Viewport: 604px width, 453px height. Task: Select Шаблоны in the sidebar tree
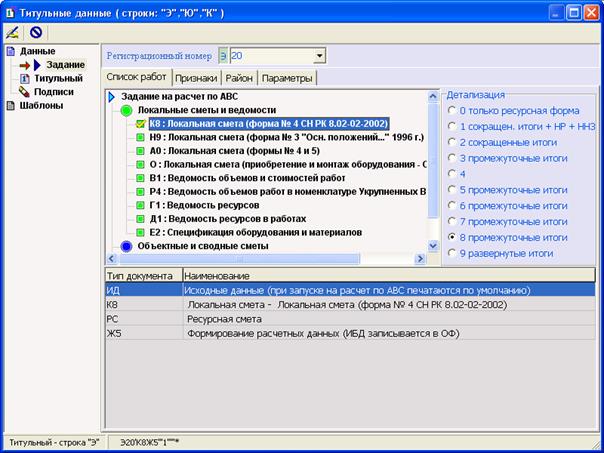[41, 106]
